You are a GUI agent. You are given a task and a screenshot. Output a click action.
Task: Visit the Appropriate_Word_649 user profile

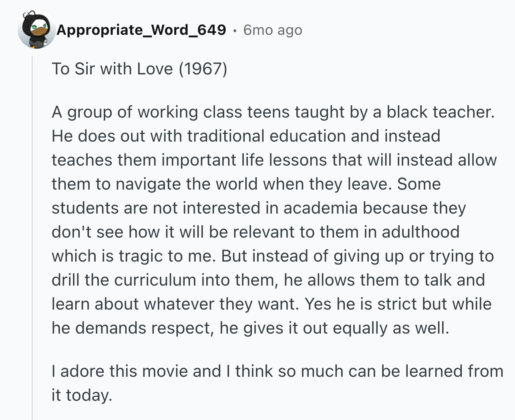tap(141, 30)
